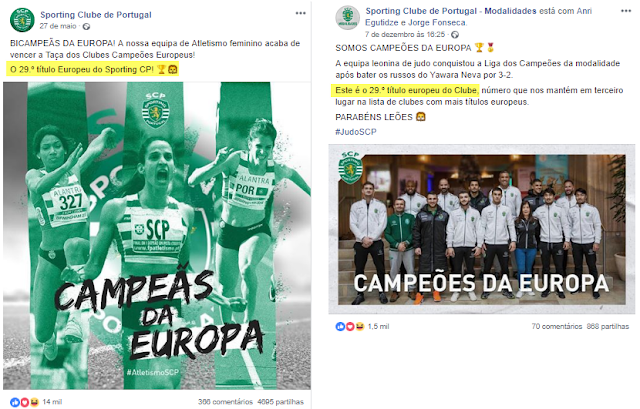Open the left post's three-dot options menu
The width and height of the screenshot is (640, 409).
[x=301, y=13]
